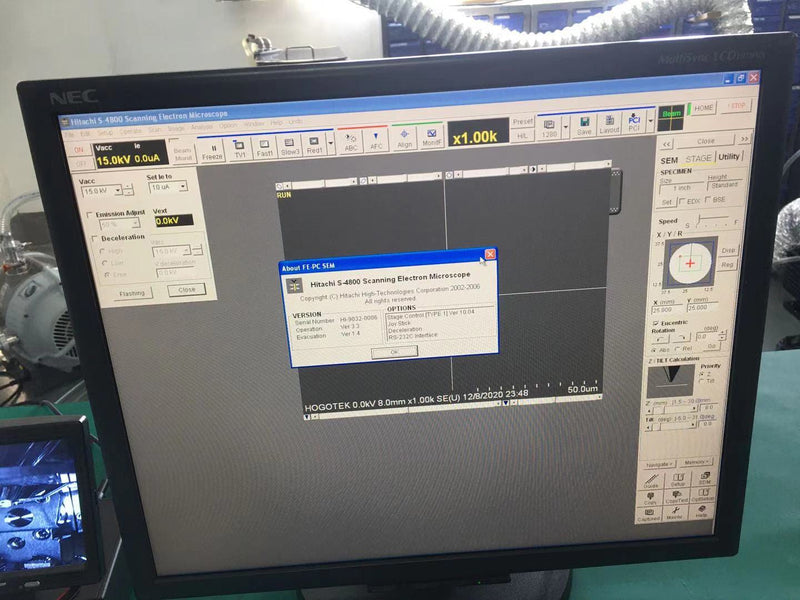Click OK in the About FE-PC SEM dialog
This screenshot has height=600, width=800.
[395, 352]
